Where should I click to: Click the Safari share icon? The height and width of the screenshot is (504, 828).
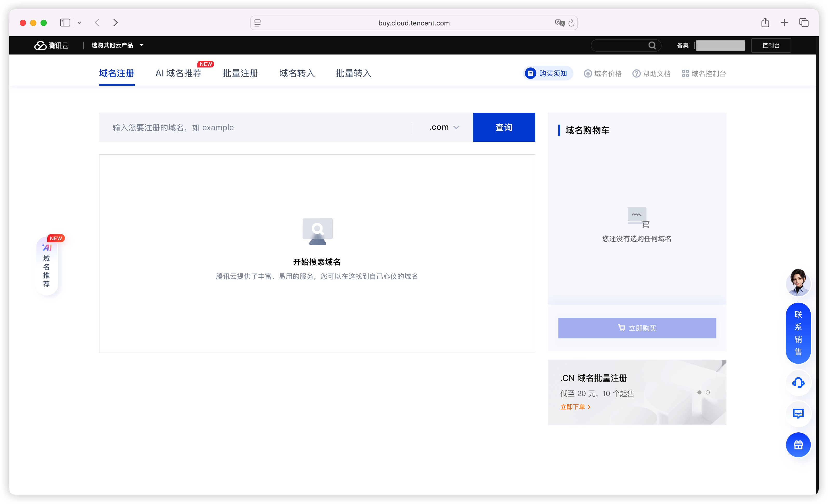click(x=765, y=23)
